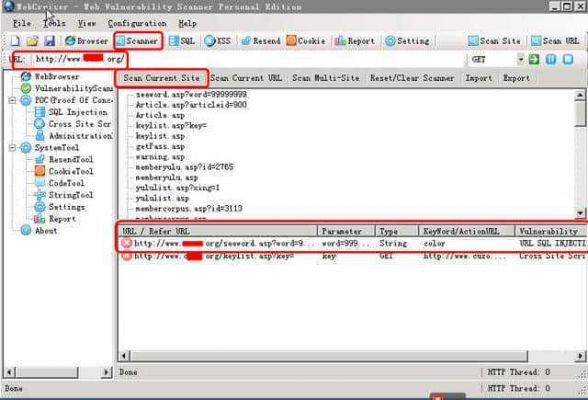Viewport: 588px width, 400px height.
Task: Click Reset/Clear Scanner button
Action: tap(412, 78)
